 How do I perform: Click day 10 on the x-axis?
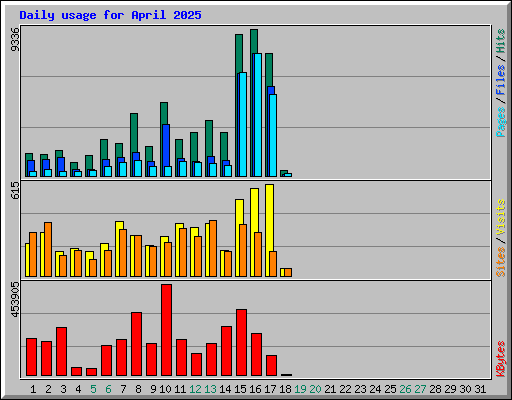click(x=165, y=389)
